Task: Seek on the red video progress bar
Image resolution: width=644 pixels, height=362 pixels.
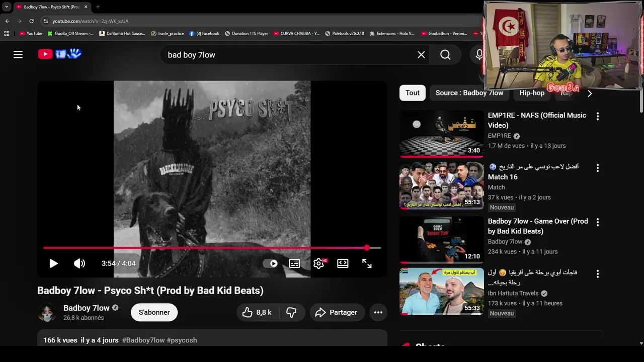Action: [x=212, y=248]
